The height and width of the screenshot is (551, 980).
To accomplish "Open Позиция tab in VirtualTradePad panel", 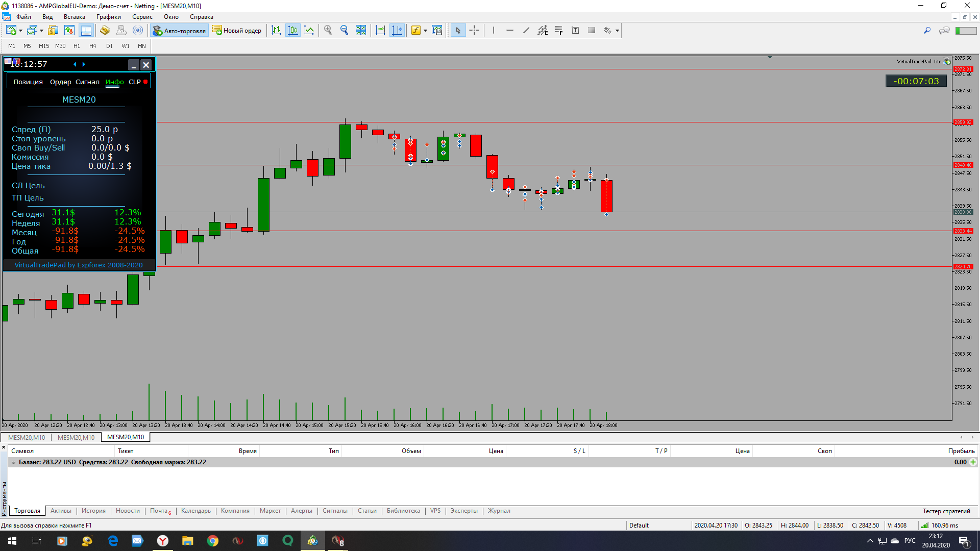I will [x=28, y=82].
